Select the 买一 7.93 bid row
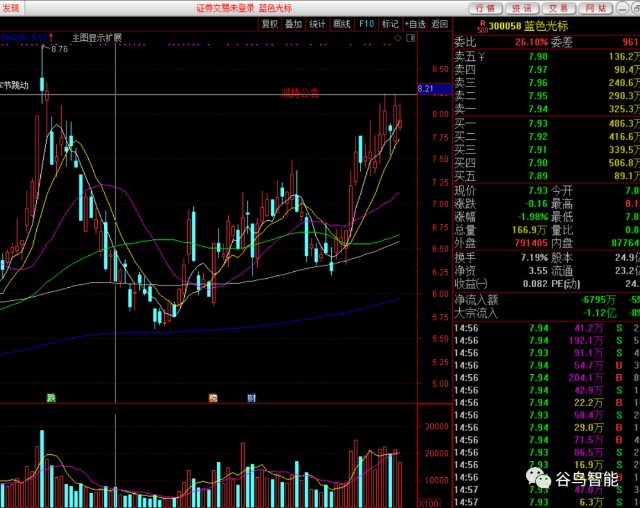The width and height of the screenshot is (640, 508). click(547, 123)
